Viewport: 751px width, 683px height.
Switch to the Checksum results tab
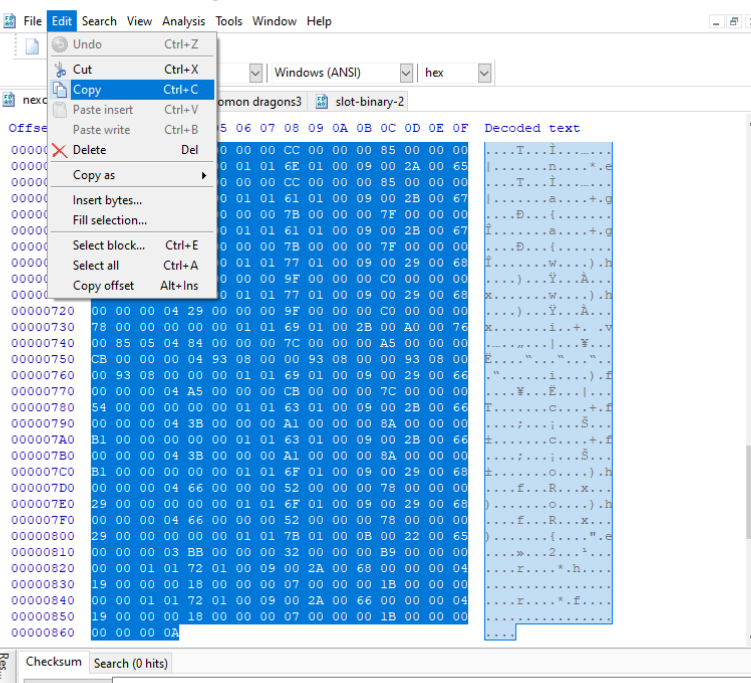(54, 661)
